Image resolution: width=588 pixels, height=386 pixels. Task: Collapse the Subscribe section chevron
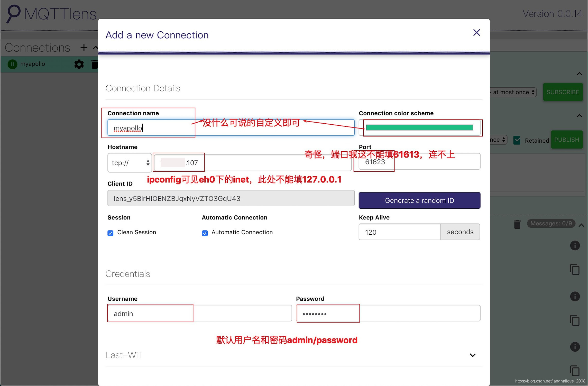[x=579, y=74]
